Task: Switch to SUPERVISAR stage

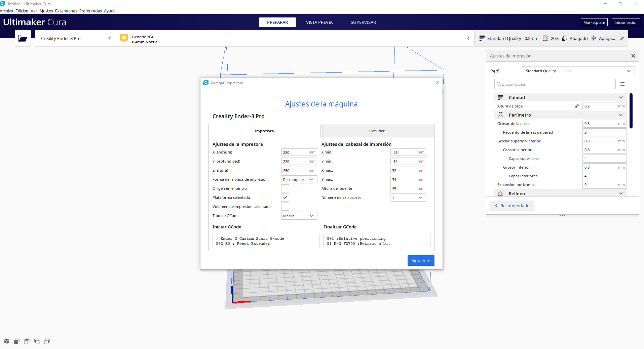Action: (x=363, y=22)
